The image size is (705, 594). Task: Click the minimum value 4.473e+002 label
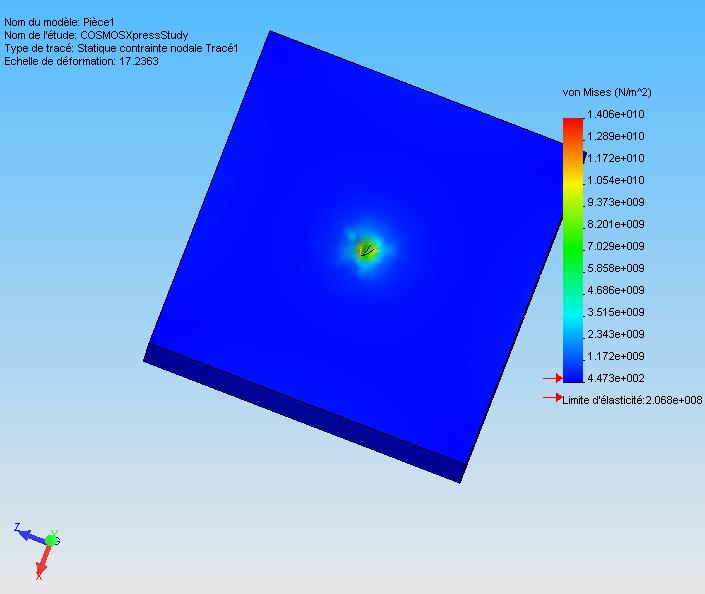tap(616, 378)
